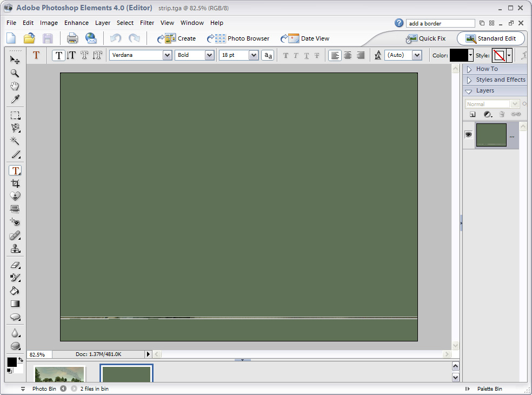Screen dimensions: 532x395
Task: Enable Vertical Type tool option
Action: point(71,55)
